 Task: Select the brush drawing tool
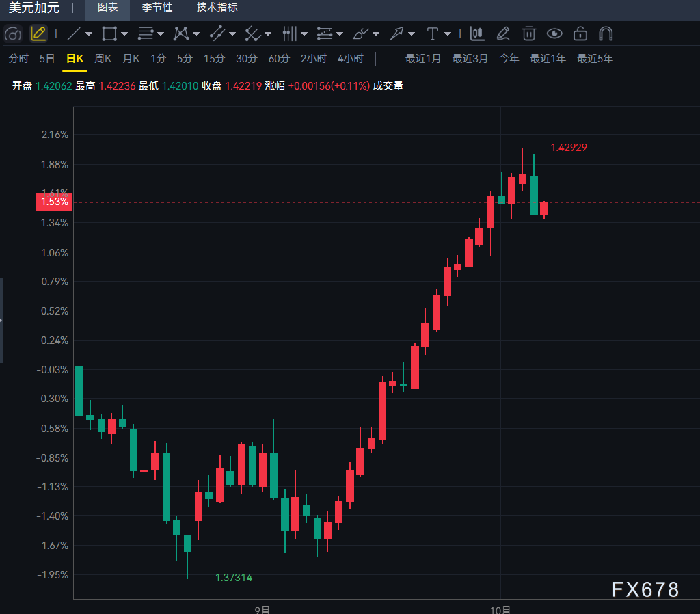(361, 34)
